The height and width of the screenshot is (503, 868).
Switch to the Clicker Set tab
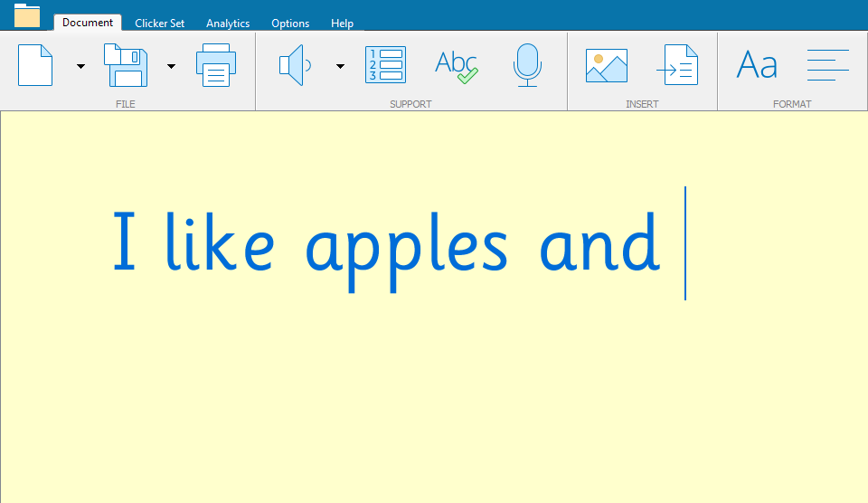[159, 24]
